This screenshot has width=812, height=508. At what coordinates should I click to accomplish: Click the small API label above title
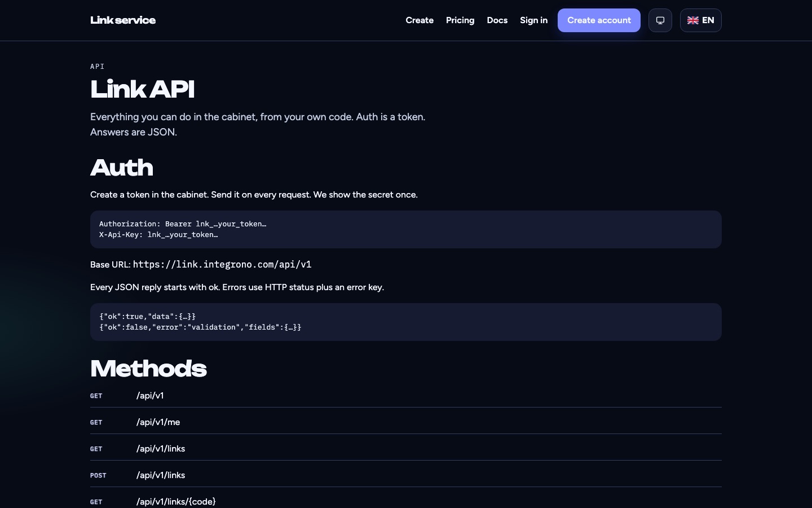click(x=97, y=67)
